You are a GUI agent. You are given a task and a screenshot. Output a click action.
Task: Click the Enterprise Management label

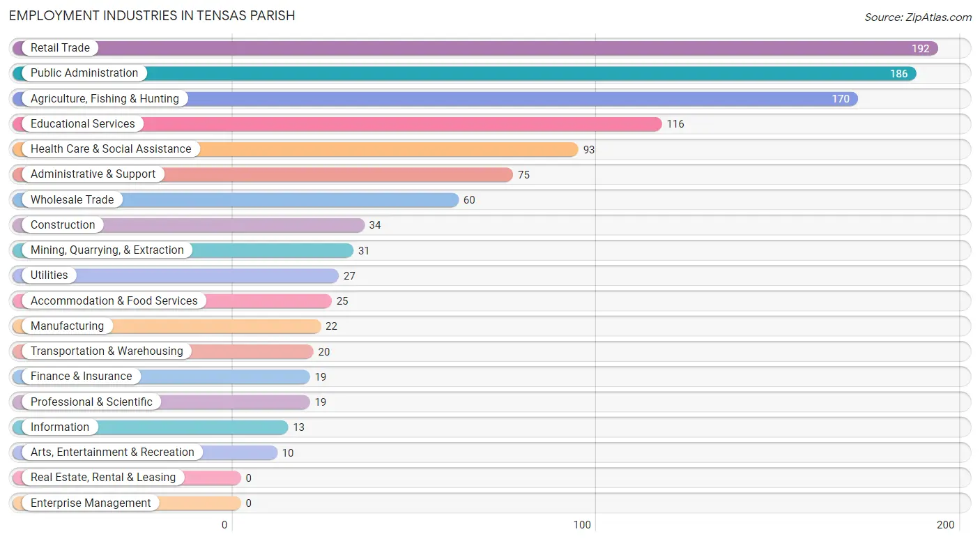91,503
